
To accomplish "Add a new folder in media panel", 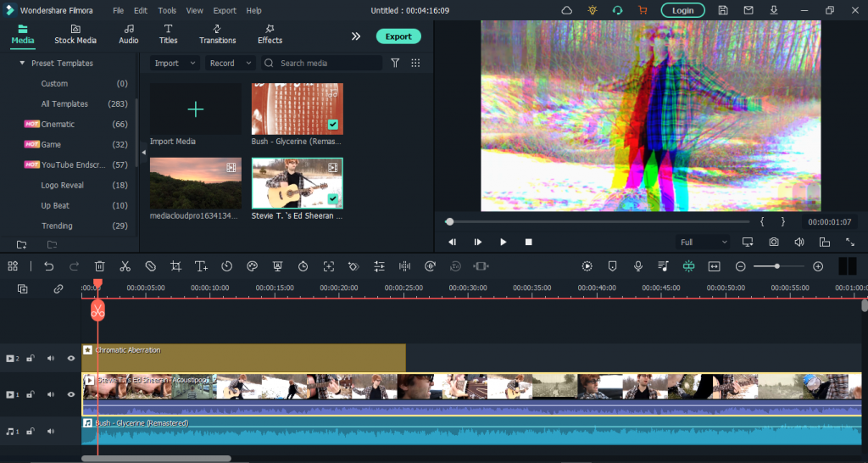I will click(x=21, y=245).
